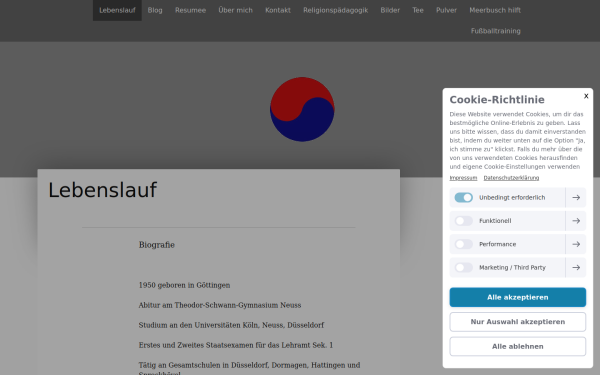
Task: Click the Lebenslauf page heading
Action: [103, 190]
